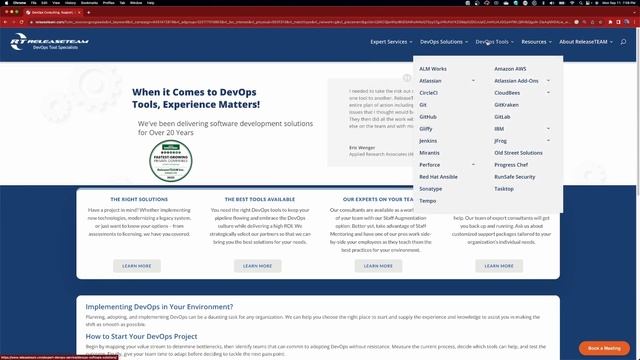Screen dimensions: 640x360
Task: Expand the Perforce submenu arrow
Action: 473,164
